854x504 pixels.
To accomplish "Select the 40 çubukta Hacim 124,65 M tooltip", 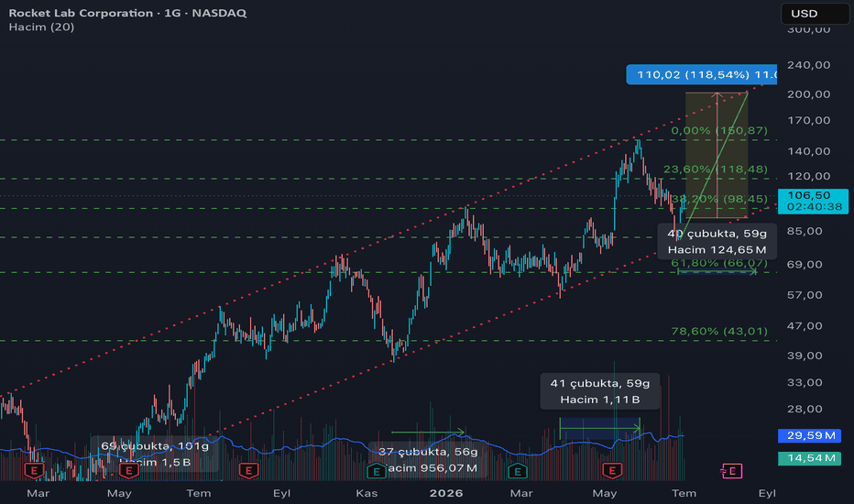I will coord(717,241).
